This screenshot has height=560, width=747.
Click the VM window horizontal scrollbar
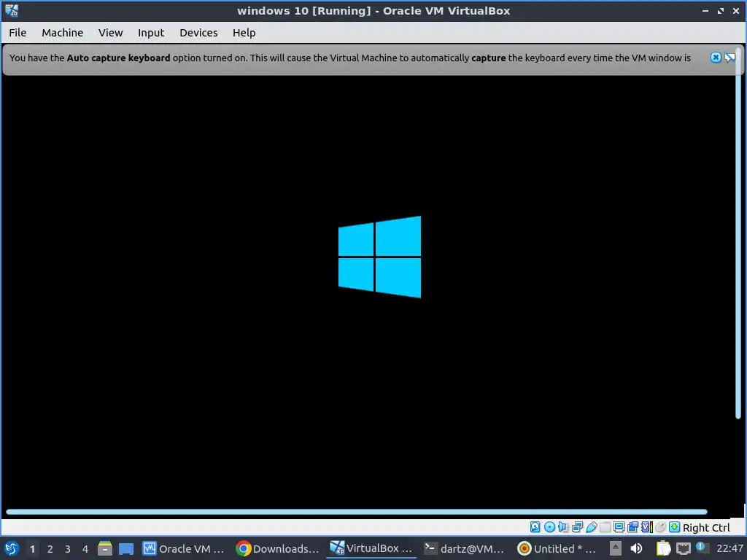(x=356, y=512)
